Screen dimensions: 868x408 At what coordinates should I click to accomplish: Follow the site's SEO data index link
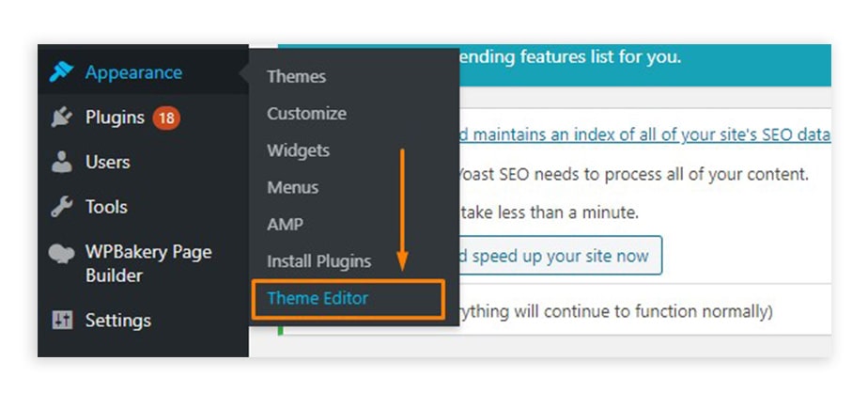click(644, 134)
